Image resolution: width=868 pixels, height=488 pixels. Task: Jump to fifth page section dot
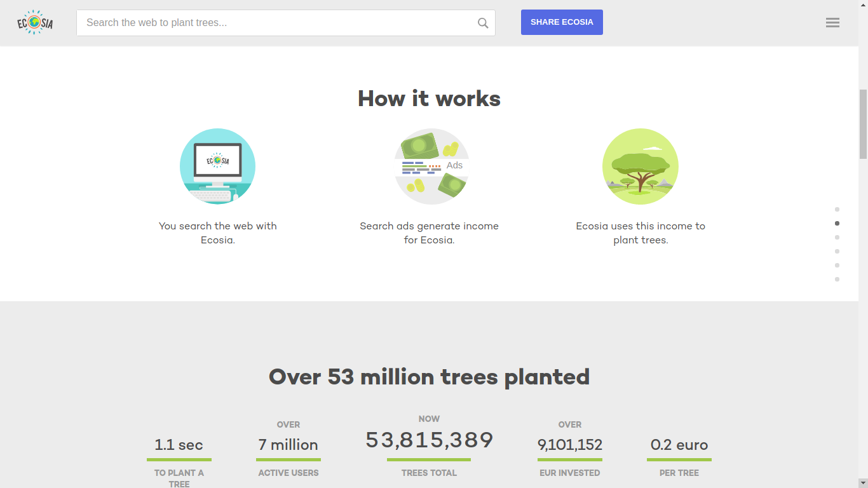837,265
